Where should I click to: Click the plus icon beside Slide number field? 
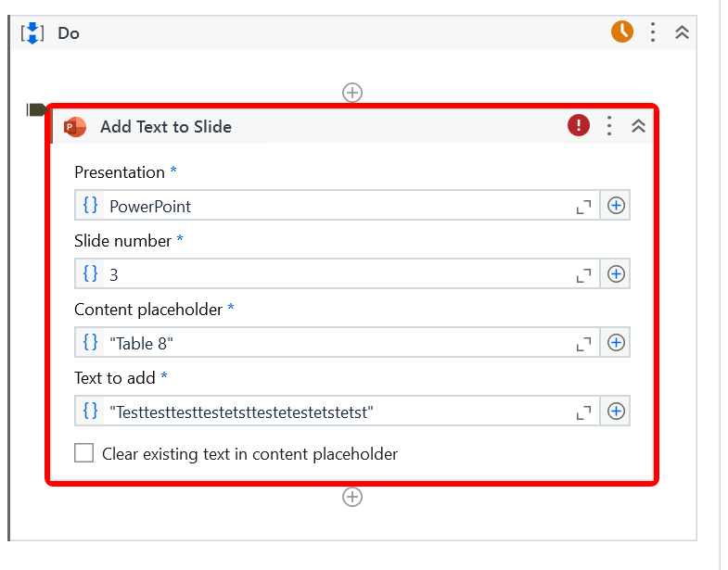[x=616, y=274]
